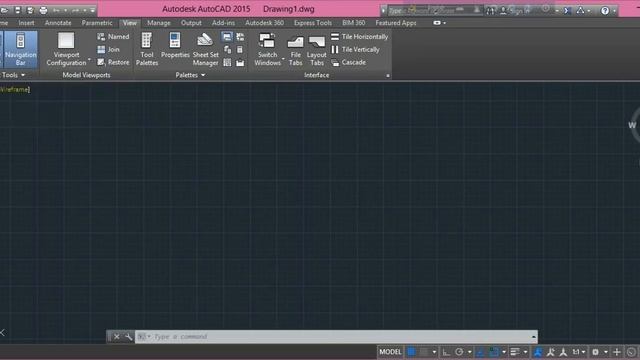The height and width of the screenshot is (360, 640).
Task: Open the Autodesk 360 tab
Action: click(x=264, y=23)
